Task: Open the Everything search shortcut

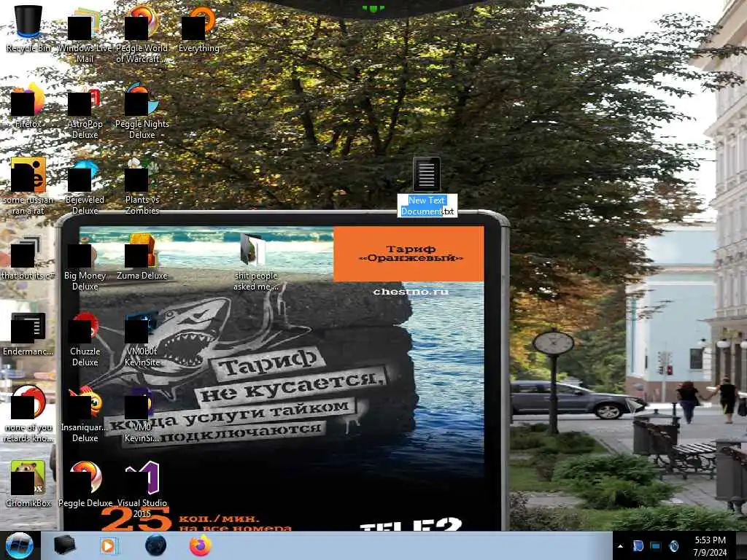Action: pyautogui.click(x=198, y=28)
